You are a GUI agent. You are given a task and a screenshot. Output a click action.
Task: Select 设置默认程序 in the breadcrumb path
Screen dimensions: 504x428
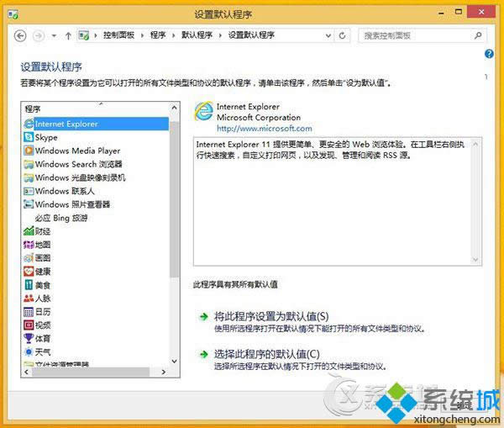coord(251,35)
